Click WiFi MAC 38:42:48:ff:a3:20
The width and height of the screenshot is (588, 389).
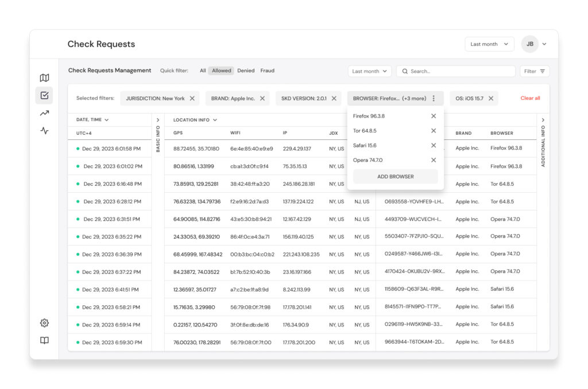[x=250, y=184]
